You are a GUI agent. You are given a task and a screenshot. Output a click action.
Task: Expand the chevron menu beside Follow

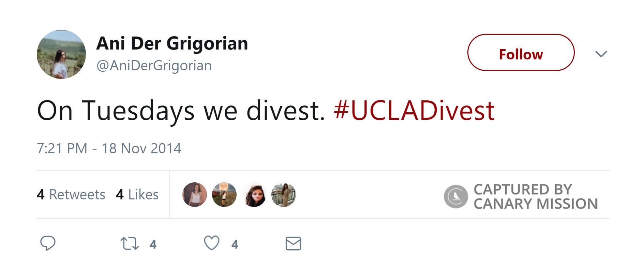[x=601, y=54]
